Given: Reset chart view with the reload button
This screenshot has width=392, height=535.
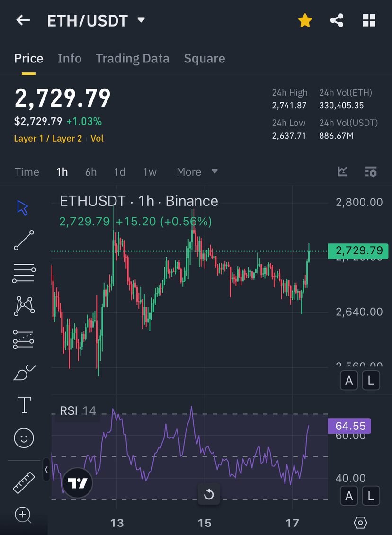Looking at the screenshot, I should click(x=209, y=494).
